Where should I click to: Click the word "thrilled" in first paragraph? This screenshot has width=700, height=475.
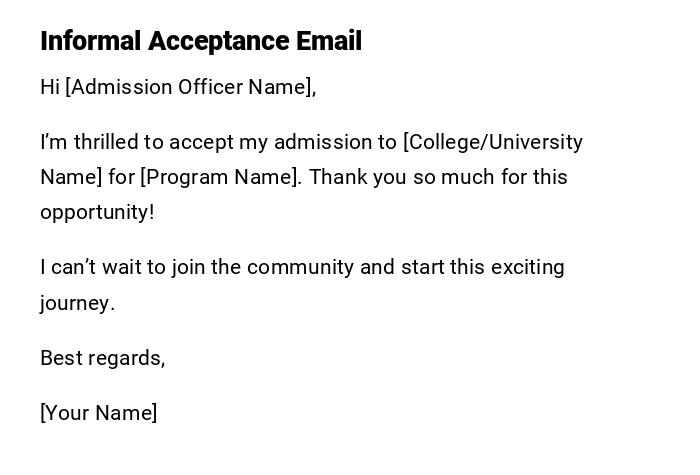tap(107, 142)
